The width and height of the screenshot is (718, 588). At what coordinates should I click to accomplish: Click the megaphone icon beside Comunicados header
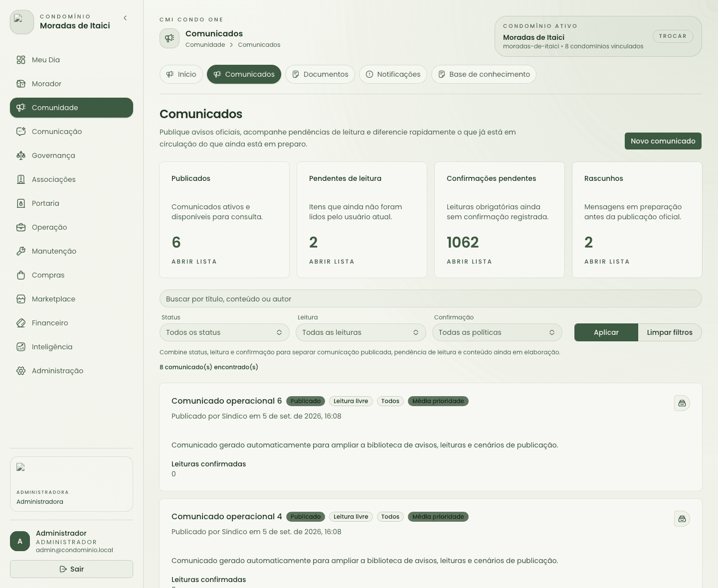(170, 38)
